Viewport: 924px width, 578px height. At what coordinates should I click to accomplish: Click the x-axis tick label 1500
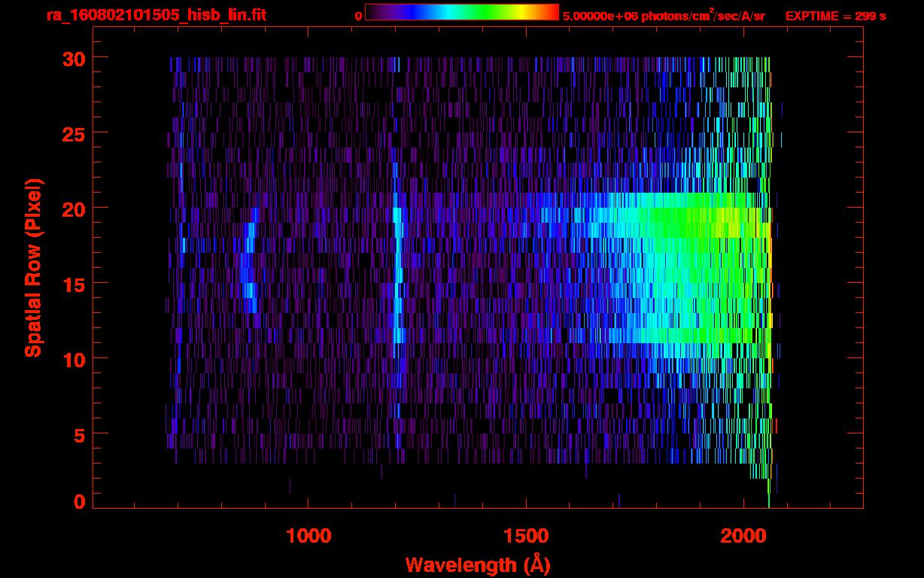(526, 536)
